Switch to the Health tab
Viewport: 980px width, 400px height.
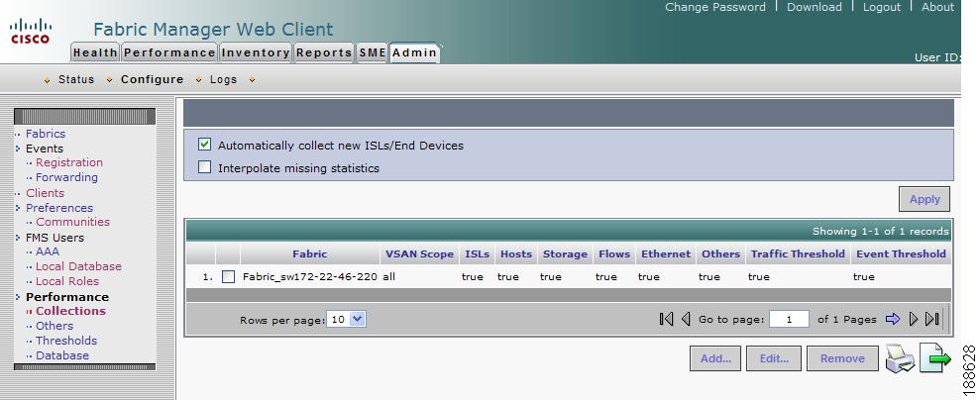coord(95,53)
